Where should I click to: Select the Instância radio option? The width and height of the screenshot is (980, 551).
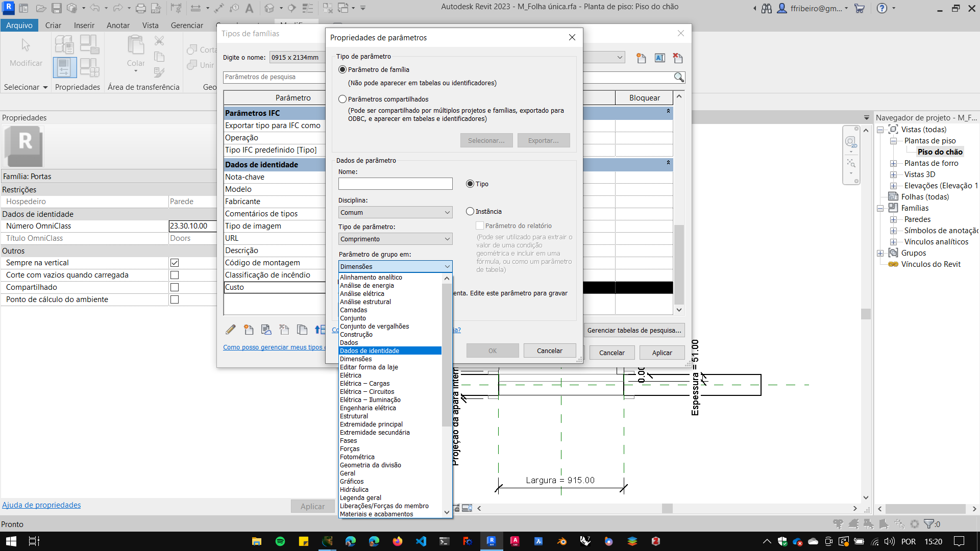pos(470,211)
